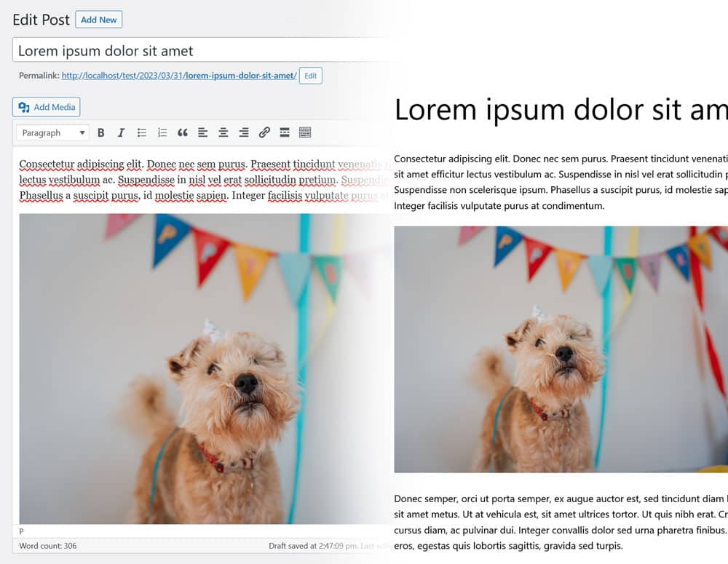
Task: Toggle the toolbar kitchen sink
Action: pos(305,132)
